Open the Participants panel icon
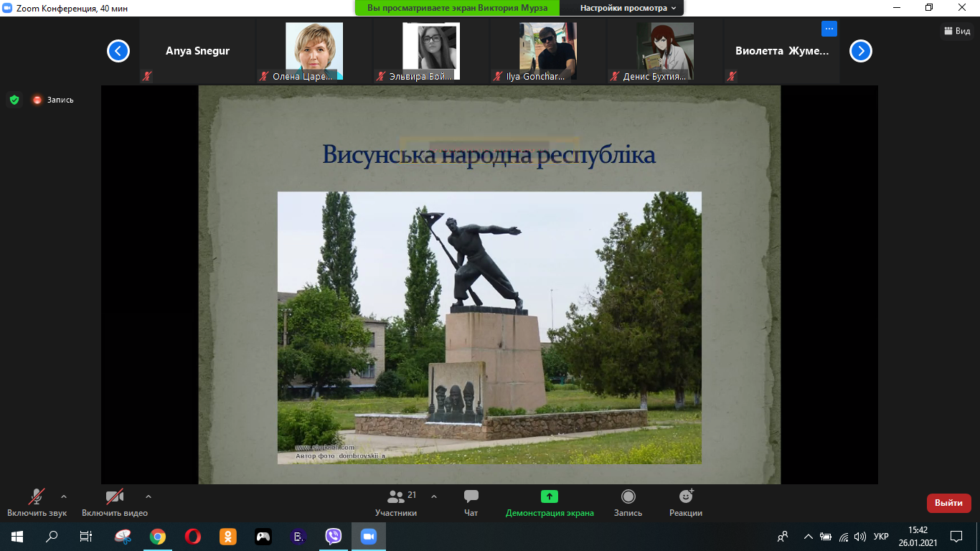 395,496
